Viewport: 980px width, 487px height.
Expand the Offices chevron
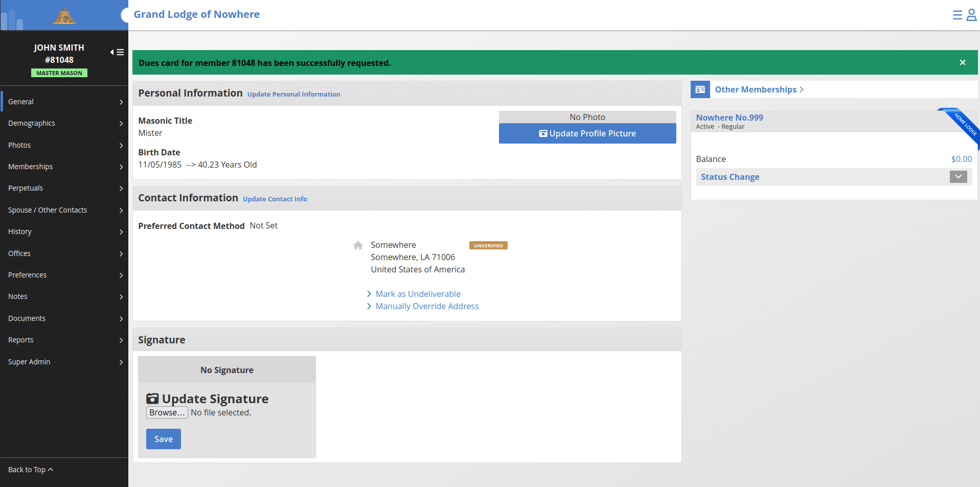pyautogui.click(x=121, y=253)
